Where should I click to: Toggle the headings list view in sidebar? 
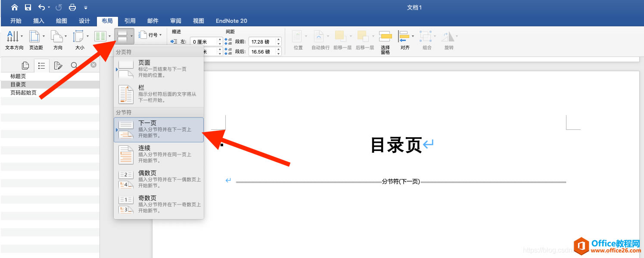[x=41, y=65]
